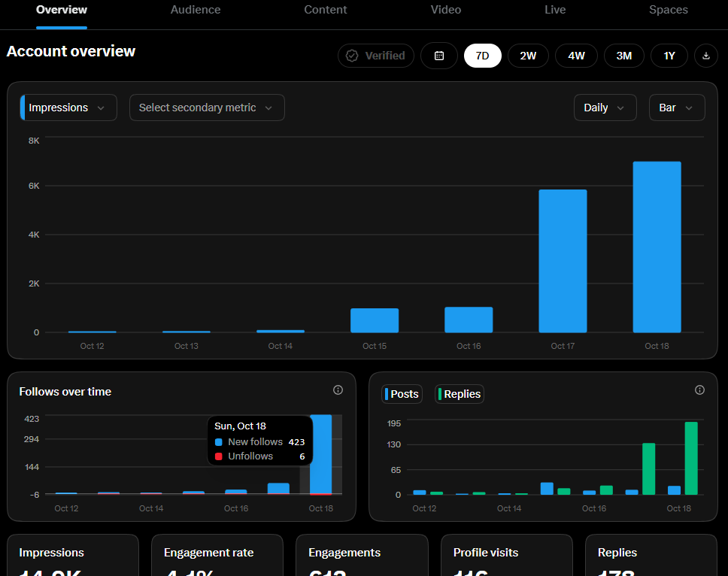The width and height of the screenshot is (728, 576).
Task: Open the Engagement rate stat card
Action: 217,555
